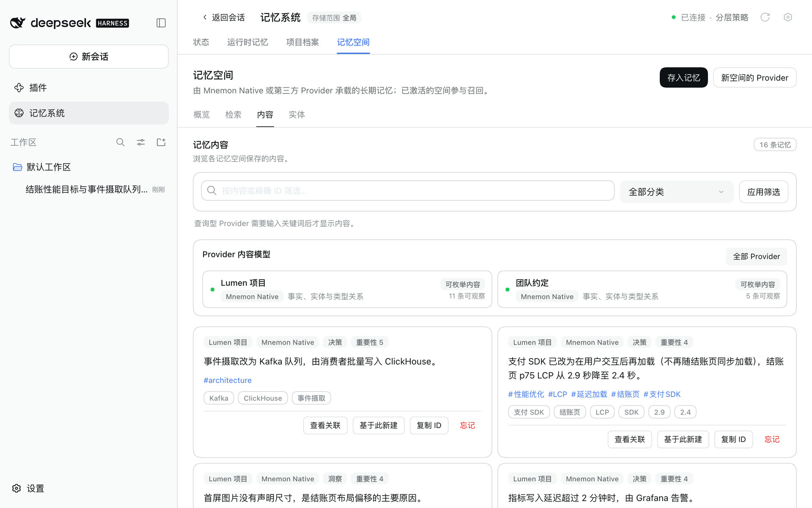Viewport: 812px width, 508px height.
Task: Open the 全部分类 dropdown
Action: pos(677,192)
